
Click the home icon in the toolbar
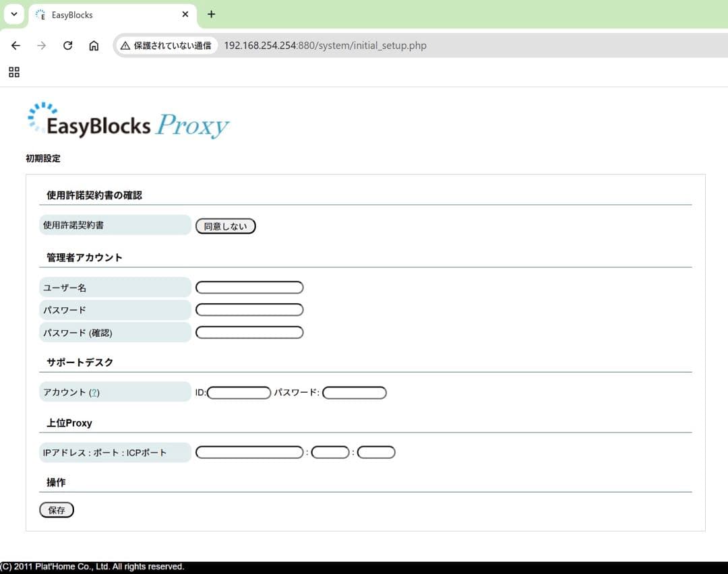pyautogui.click(x=94, y=45)
